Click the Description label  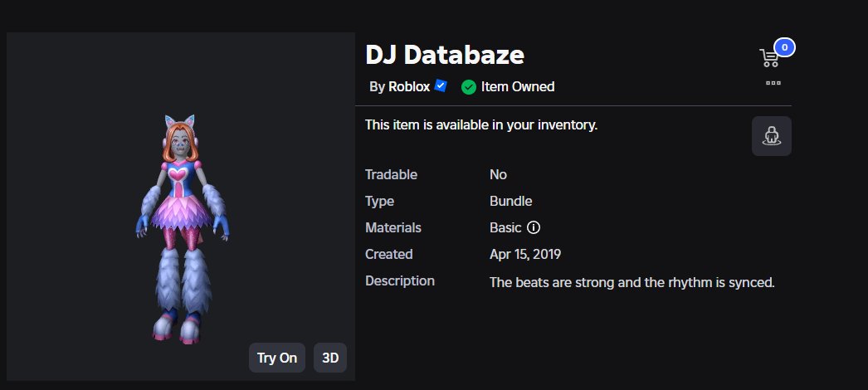coord(400,281)
